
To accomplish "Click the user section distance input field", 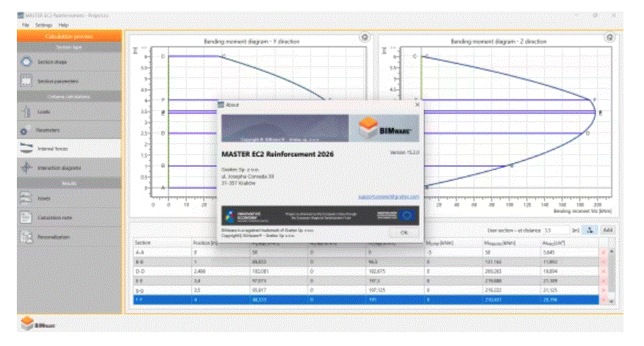I will coord(556,230).
